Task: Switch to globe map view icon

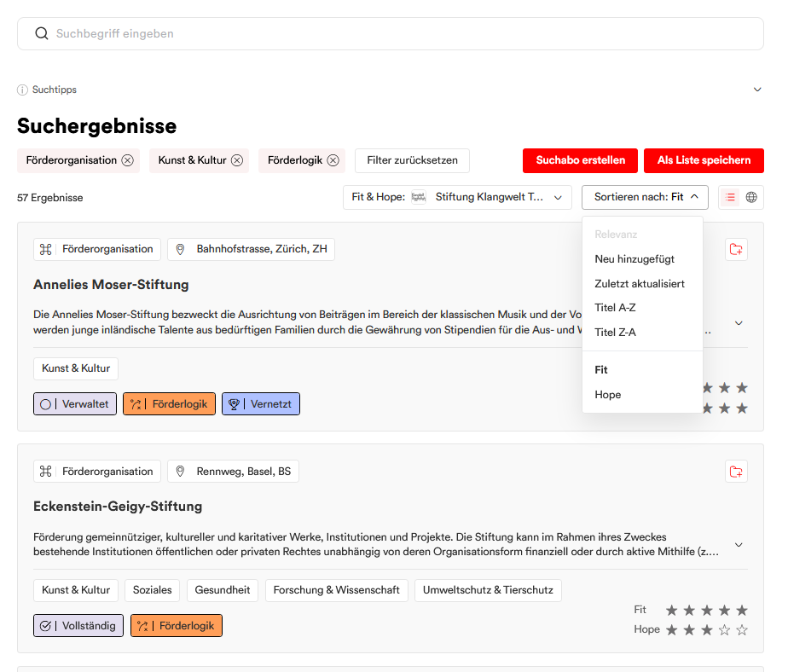Action: click(751, 198)
